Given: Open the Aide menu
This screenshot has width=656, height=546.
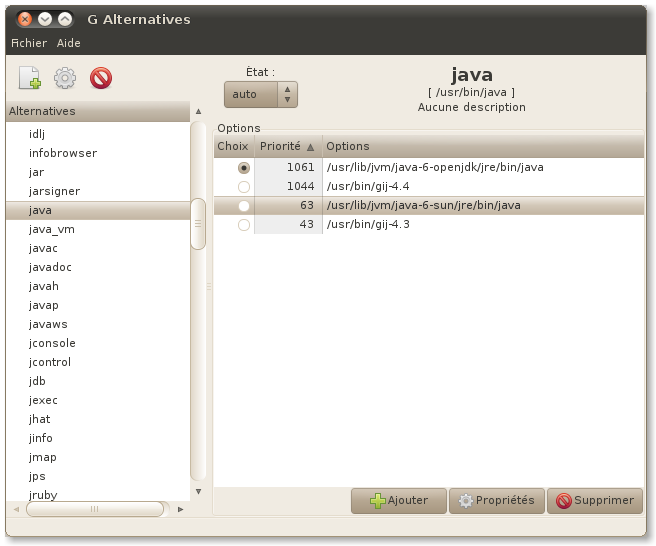Looking at the screenshot, I should click(x=69, y=43).
